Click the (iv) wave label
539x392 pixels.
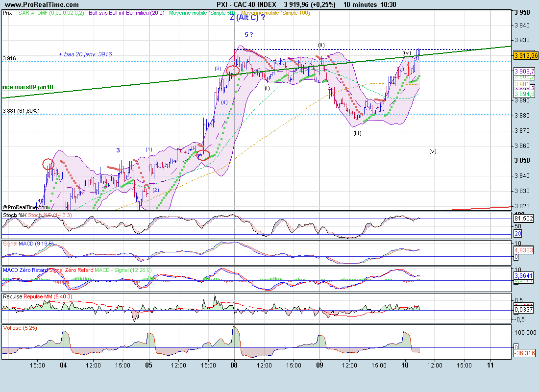coord(407,53)
